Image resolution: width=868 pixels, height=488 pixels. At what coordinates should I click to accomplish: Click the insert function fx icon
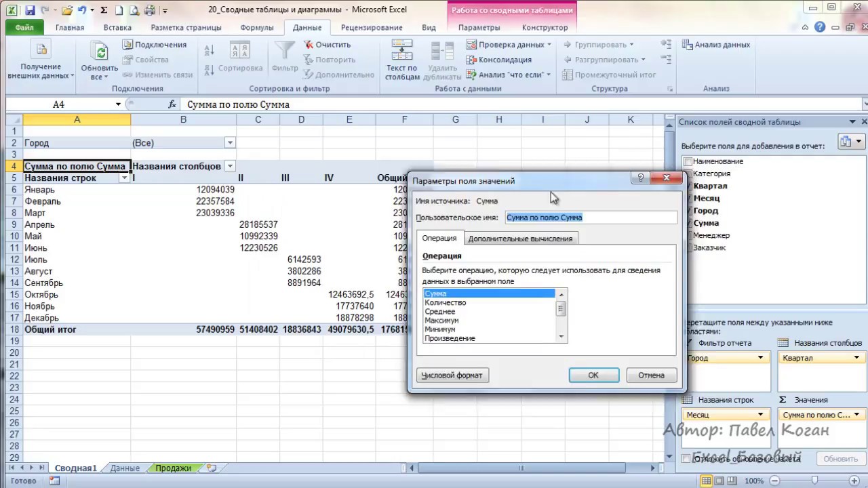(x=173, y=104)
